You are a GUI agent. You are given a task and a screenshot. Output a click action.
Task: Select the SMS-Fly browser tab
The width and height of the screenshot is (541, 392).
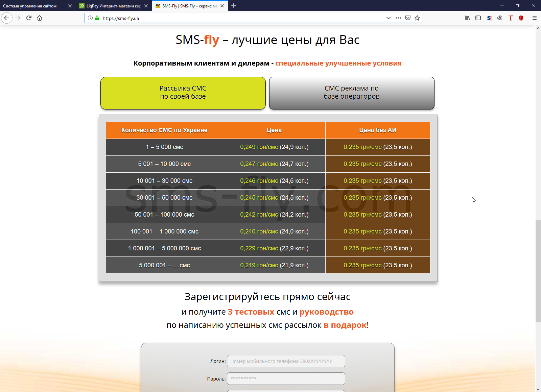point(190,6)
